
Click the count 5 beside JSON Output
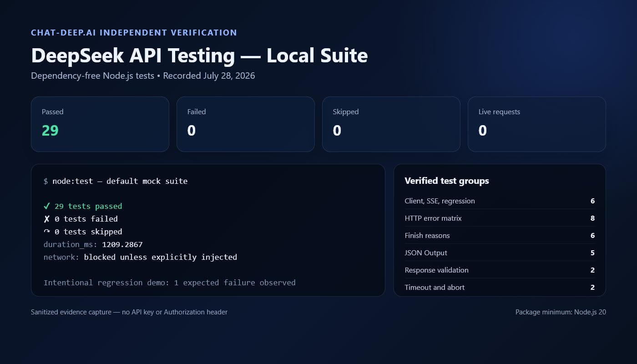point(592,253)
